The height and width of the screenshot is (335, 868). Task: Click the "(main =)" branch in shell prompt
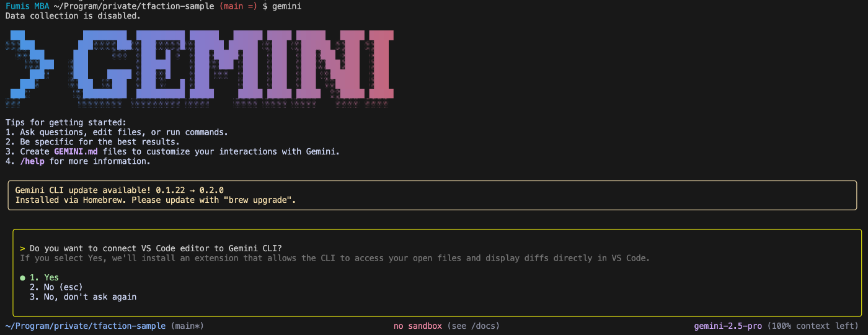click(239, 6)
